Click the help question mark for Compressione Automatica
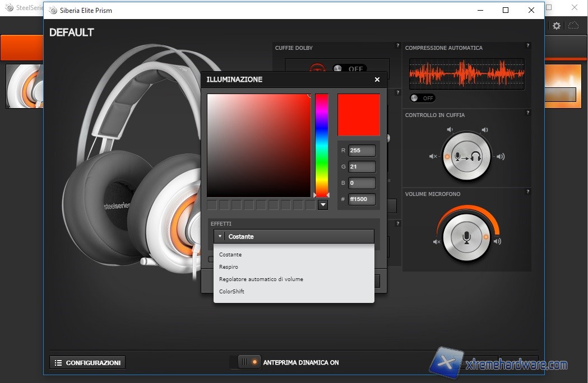The width and height of the screenshot is (588, 383). pyautogui.click(x=527, y=46)
